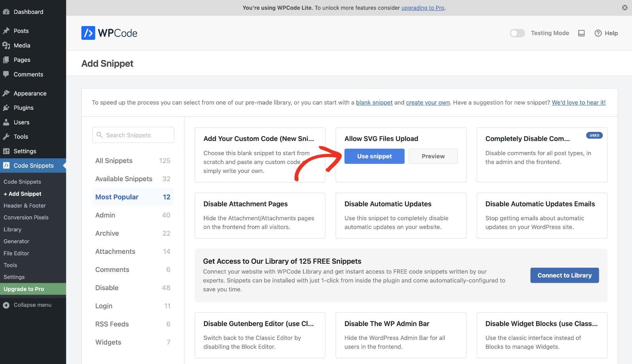Open the Posts section from the sidebar
The image size is (632, 364).
[x=7, y=30]
